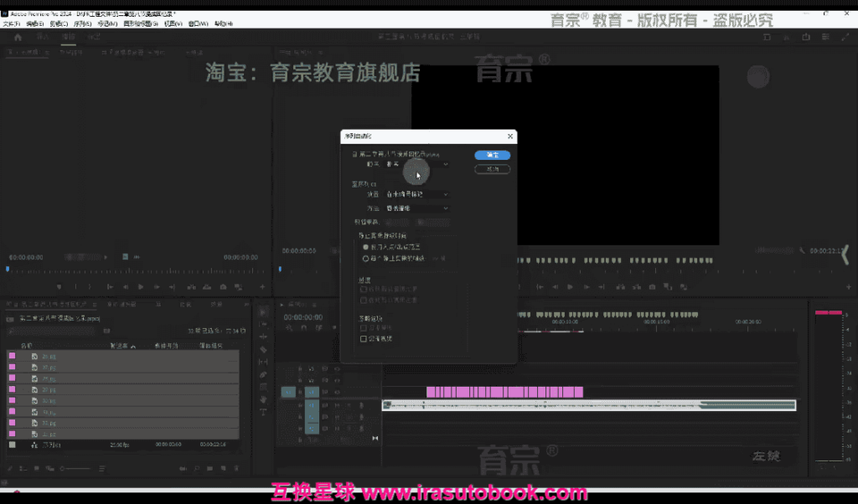Click the blue confirm button in dialog
Screen dimensions: 858x504
(x=492, y=155)
